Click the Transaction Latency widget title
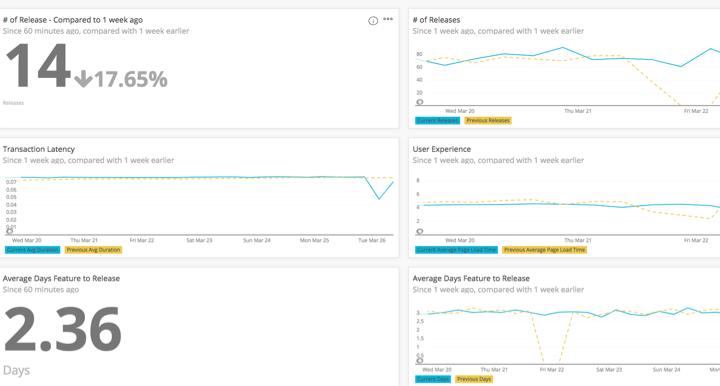Image resolution: width=720 pixels, height=386 pixels. (39, 149)
